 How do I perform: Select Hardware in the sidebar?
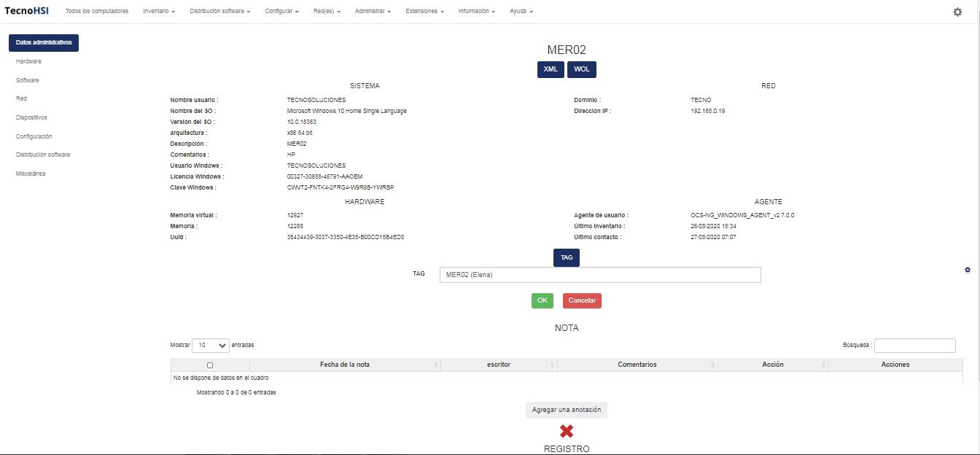coord(28,61)
